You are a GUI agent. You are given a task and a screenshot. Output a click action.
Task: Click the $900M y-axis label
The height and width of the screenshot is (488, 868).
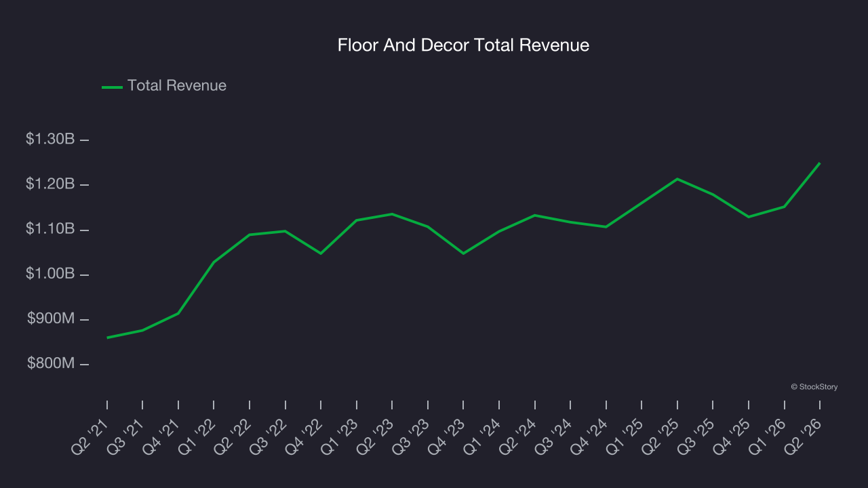tap(51, 319)
